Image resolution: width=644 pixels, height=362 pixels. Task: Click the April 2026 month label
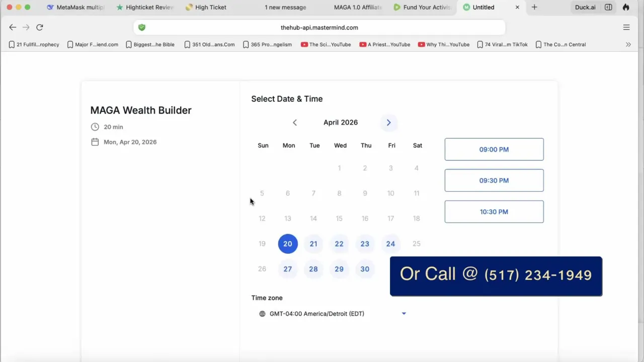click(341, 122)
